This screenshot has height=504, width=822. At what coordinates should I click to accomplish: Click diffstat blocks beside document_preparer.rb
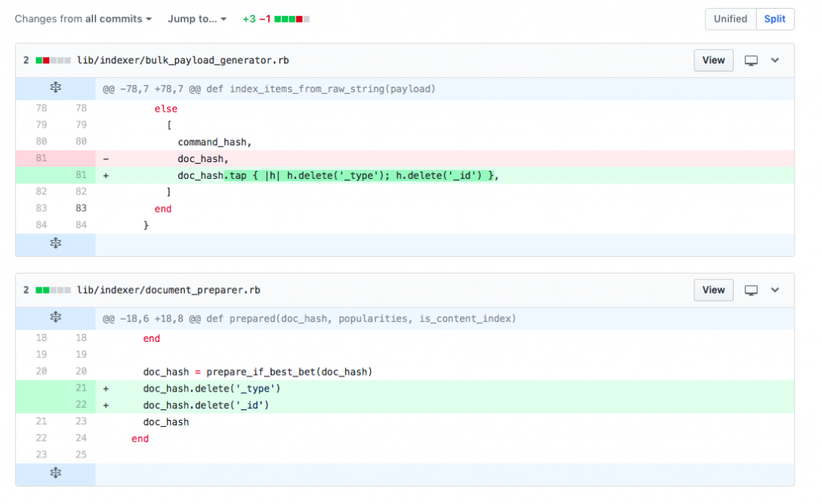click(53, 291)
